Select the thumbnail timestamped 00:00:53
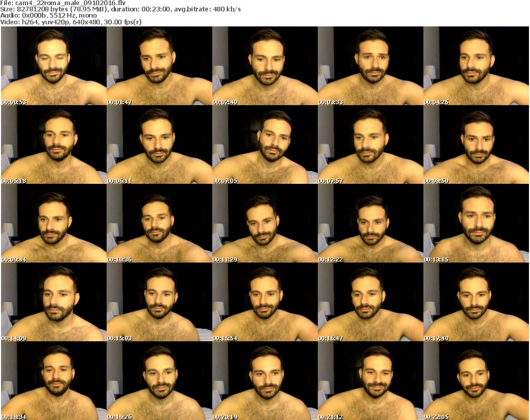This screenshot has width=530, height=420. coord(54,66)
